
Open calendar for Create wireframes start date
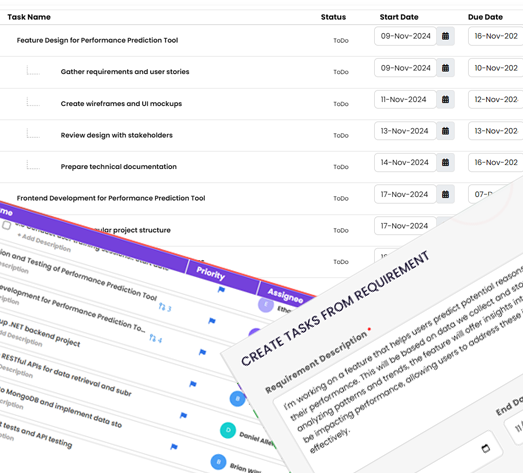445,99
